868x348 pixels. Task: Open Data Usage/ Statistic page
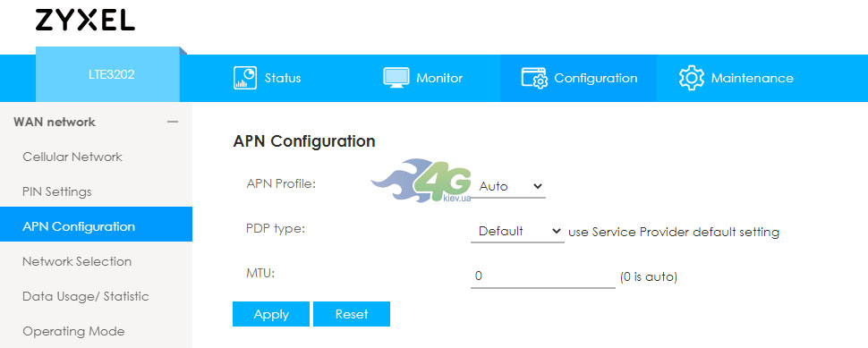click(x=85, y=296)
